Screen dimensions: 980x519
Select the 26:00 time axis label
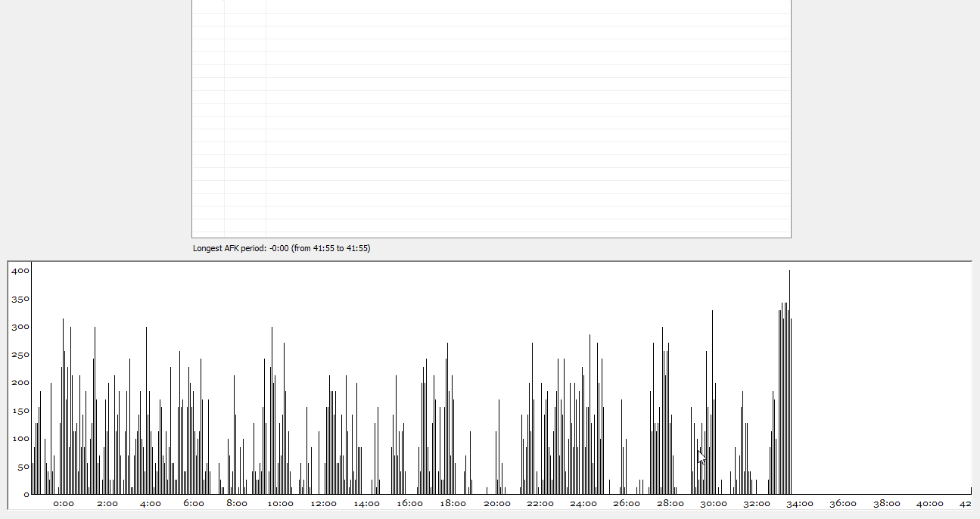pyautogui.click(x=627, y=504)
